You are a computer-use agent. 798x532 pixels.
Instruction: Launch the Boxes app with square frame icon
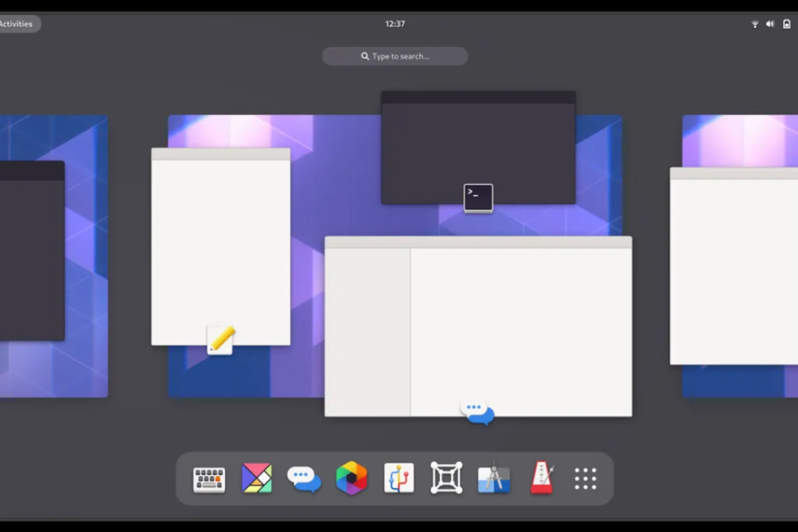click(446, 478)
